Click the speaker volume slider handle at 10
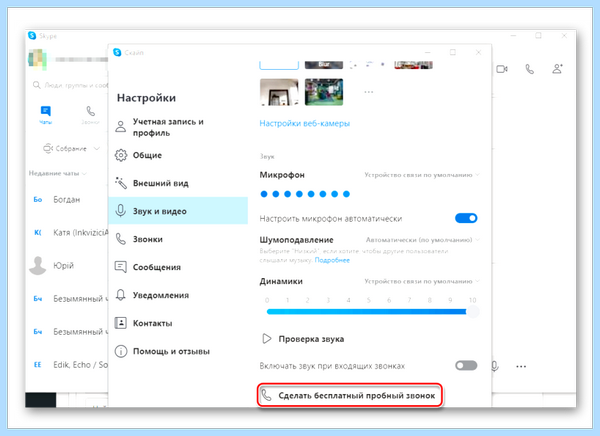The width and height of the screenshot is (600, 436). [473, 312]
